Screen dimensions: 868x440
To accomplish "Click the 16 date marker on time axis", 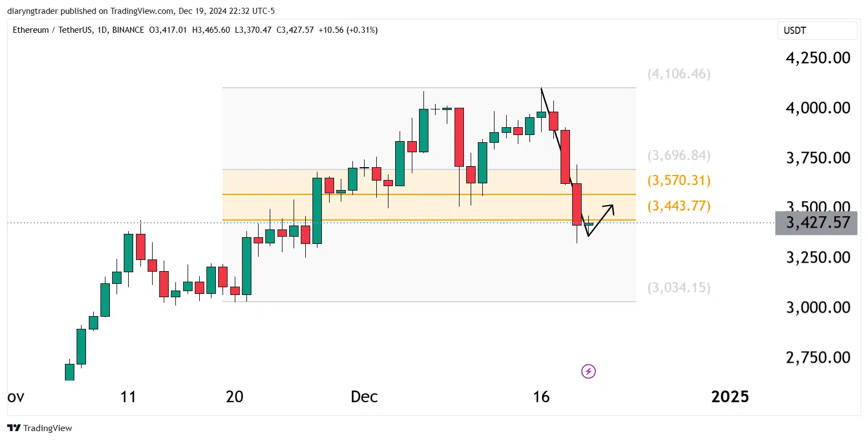I will [x=541, y=397].
